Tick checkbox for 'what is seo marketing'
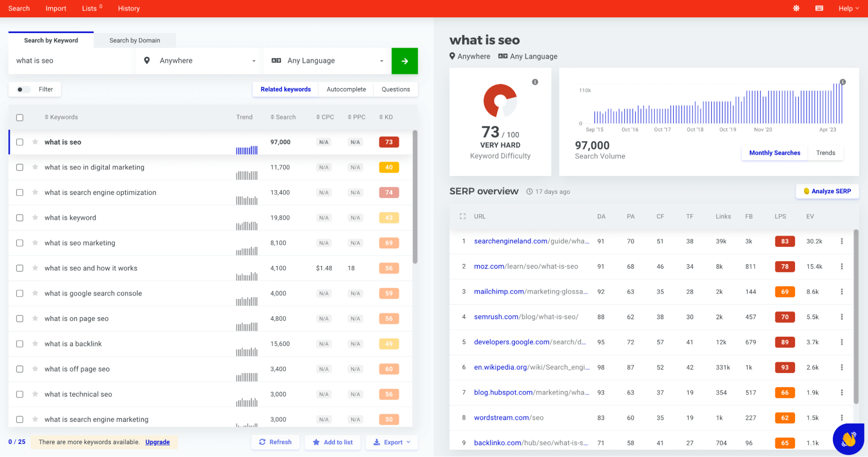868x457 pixels. click(x=20, y=243)
